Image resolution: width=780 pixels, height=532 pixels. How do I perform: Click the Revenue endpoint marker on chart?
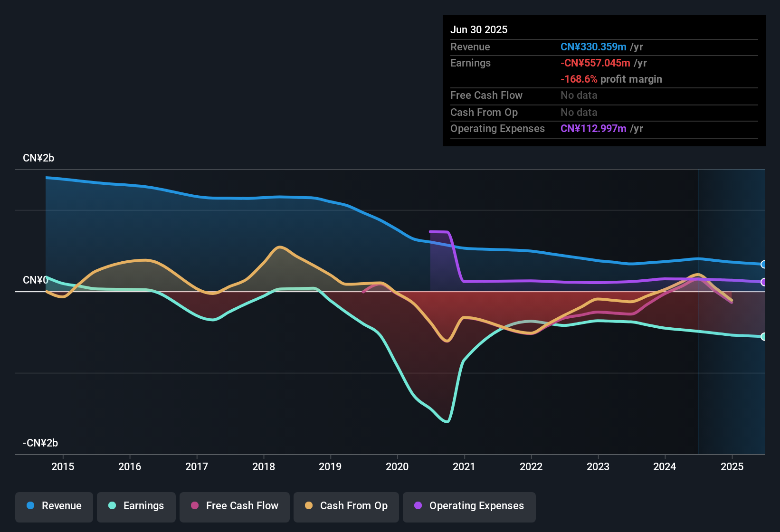(763, 264)
